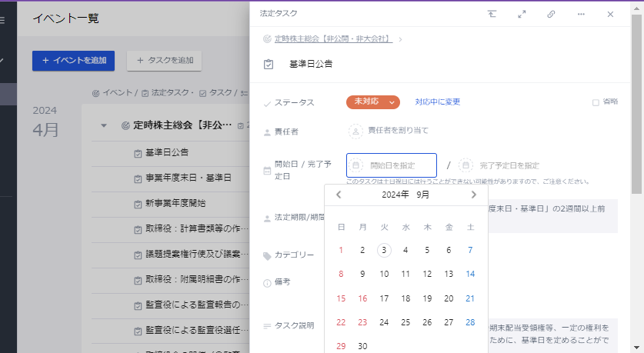Screen dimensions: 644x353
Task: Collapse the 定時株主総会 event group
Action: pyautogui.click(x=104, y=125)
